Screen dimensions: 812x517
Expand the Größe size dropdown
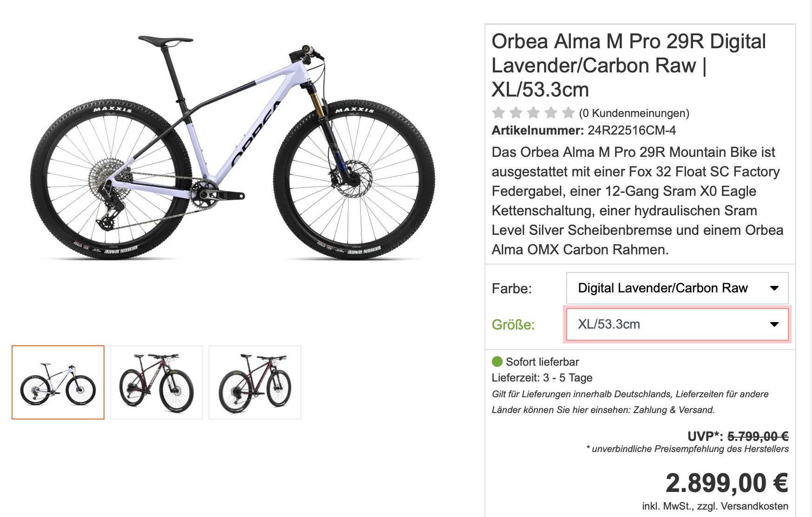click(677, 324)
